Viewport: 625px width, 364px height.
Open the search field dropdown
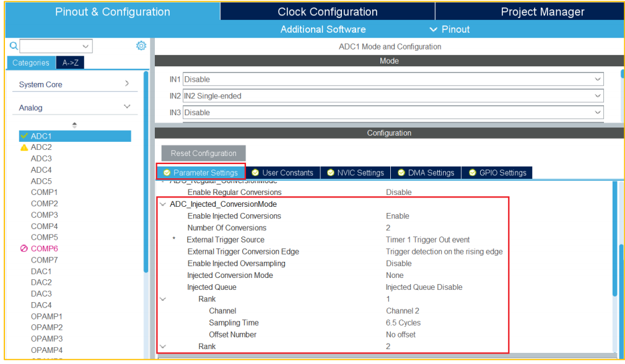(85, 46)
